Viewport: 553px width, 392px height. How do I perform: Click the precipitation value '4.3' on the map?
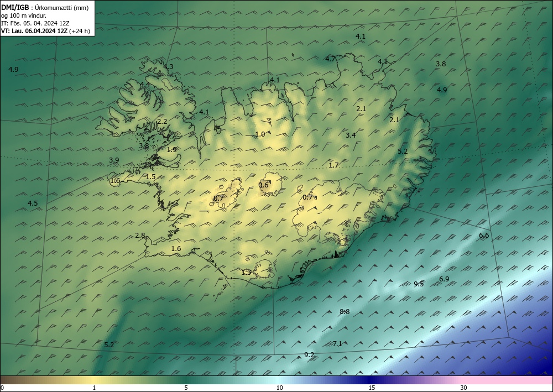pos(168,67)
